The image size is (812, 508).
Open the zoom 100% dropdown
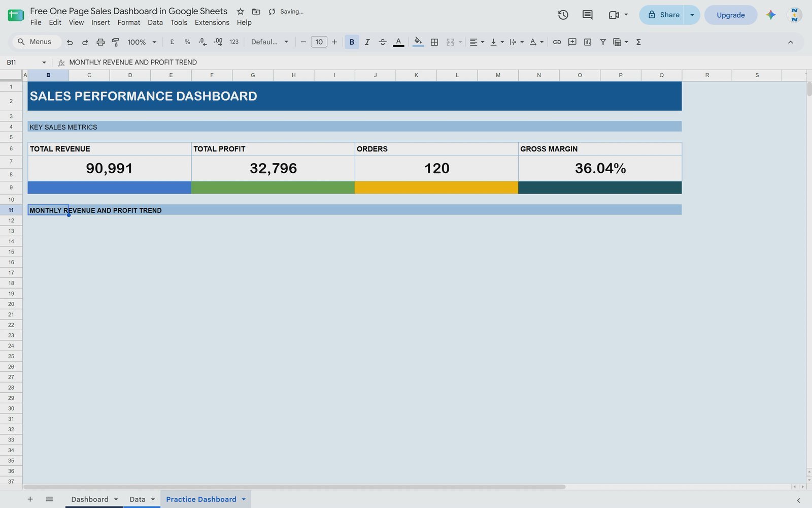pyautogui.click(x=142, y=42)
